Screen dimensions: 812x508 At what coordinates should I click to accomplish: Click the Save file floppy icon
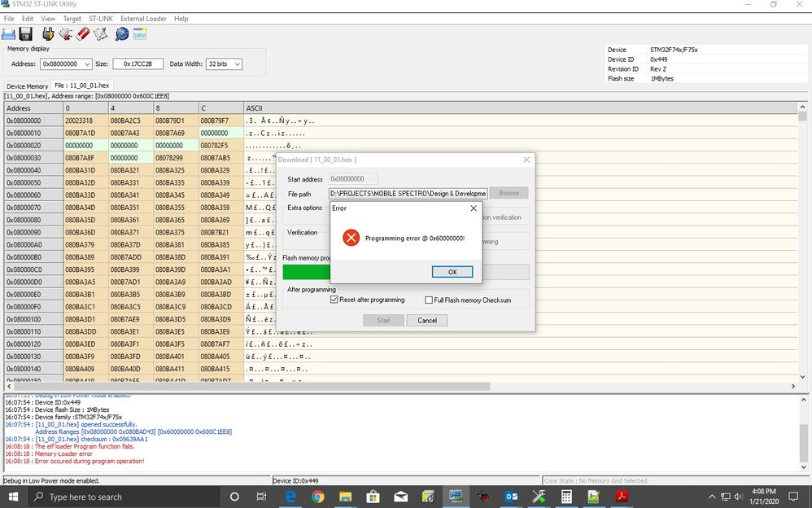[26, 34]
